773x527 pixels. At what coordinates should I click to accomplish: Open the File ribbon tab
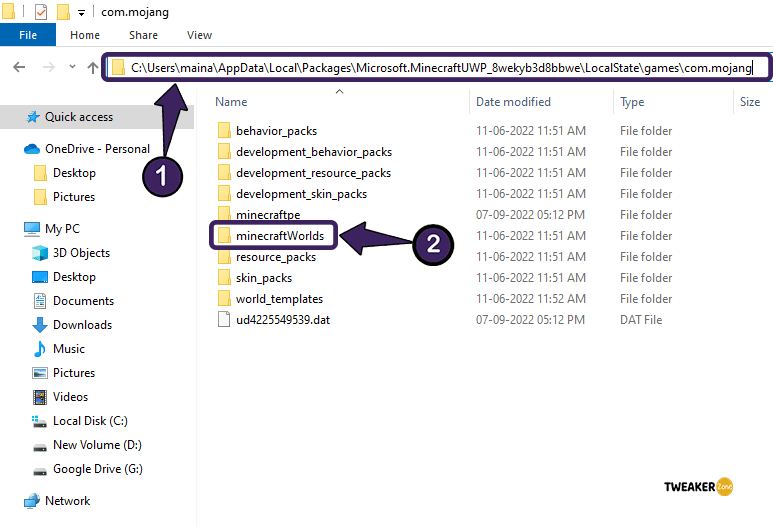pyautogui.click(x=28, y=35)
